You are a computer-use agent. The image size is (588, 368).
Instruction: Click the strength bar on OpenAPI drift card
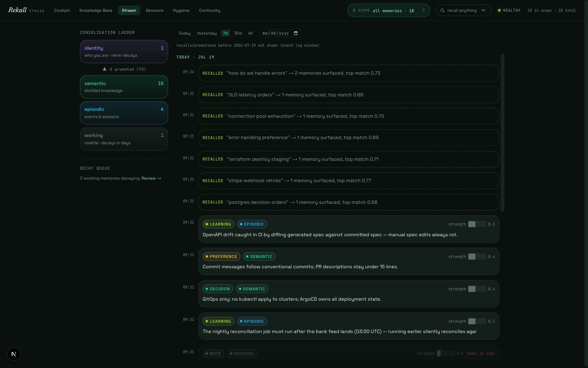pyautogui.click(x=477, y=224)
